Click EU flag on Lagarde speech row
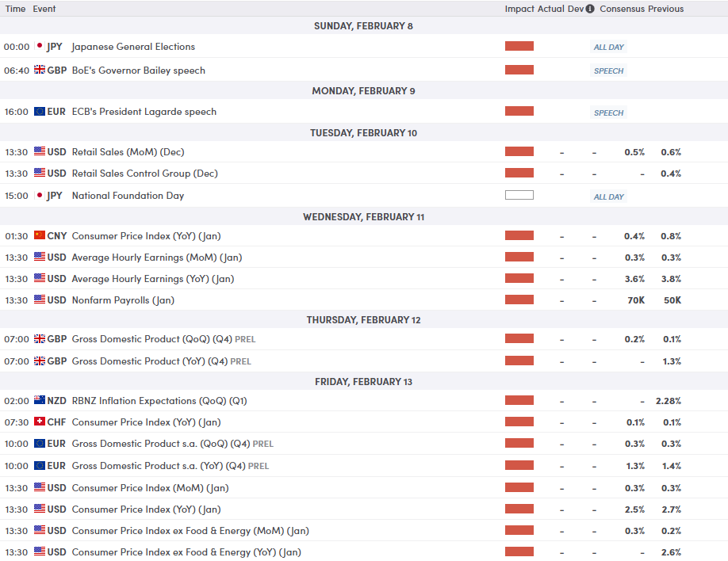This screenshot has height=561, width=728. (x=40, y=112)
